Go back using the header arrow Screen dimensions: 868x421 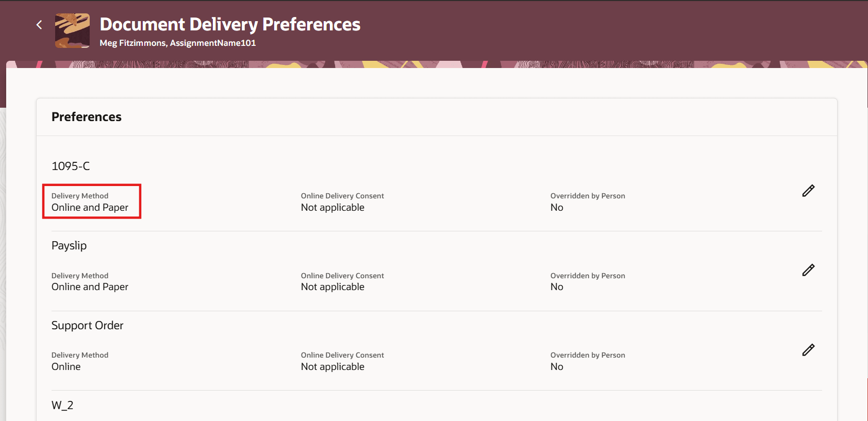(x=39, y=25)
